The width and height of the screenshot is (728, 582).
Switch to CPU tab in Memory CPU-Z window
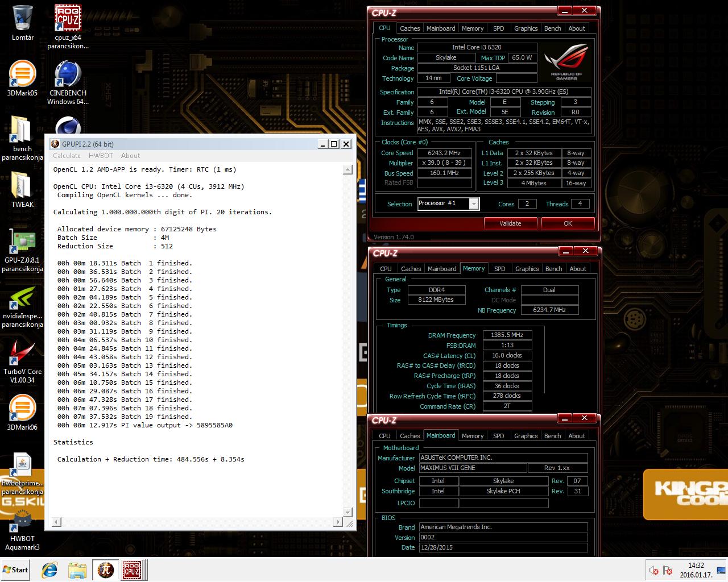[x=386, y=269]
